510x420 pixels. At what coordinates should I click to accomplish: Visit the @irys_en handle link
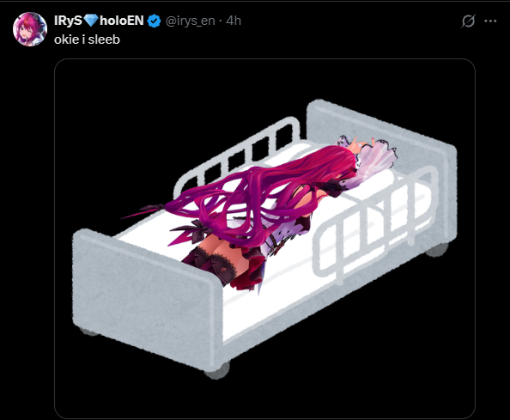(x=191, y=21)
